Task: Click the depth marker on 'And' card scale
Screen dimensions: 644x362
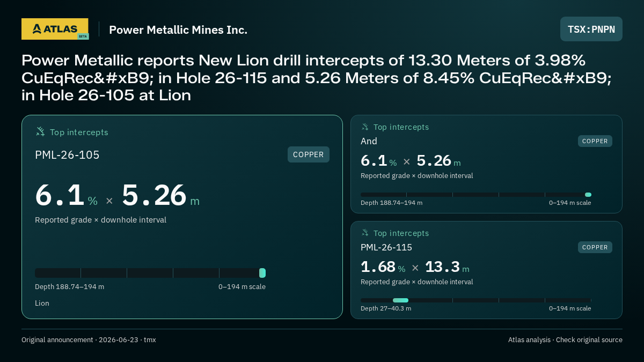Action: 588,195
